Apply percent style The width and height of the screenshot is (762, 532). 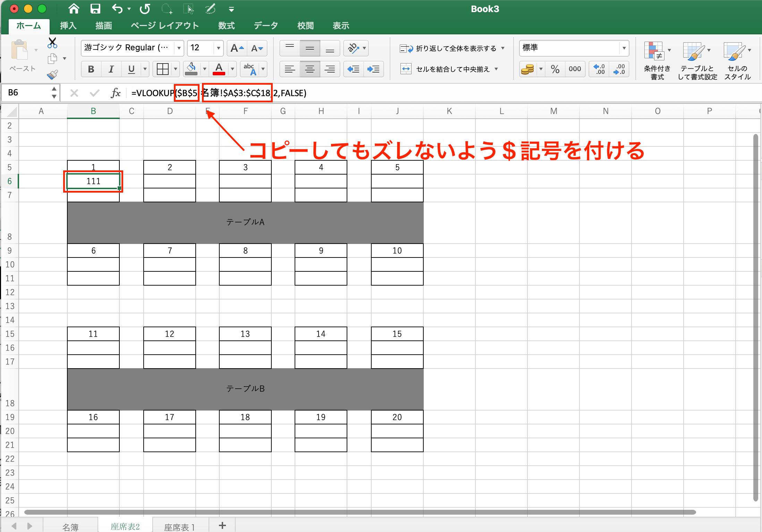[555, 69]
